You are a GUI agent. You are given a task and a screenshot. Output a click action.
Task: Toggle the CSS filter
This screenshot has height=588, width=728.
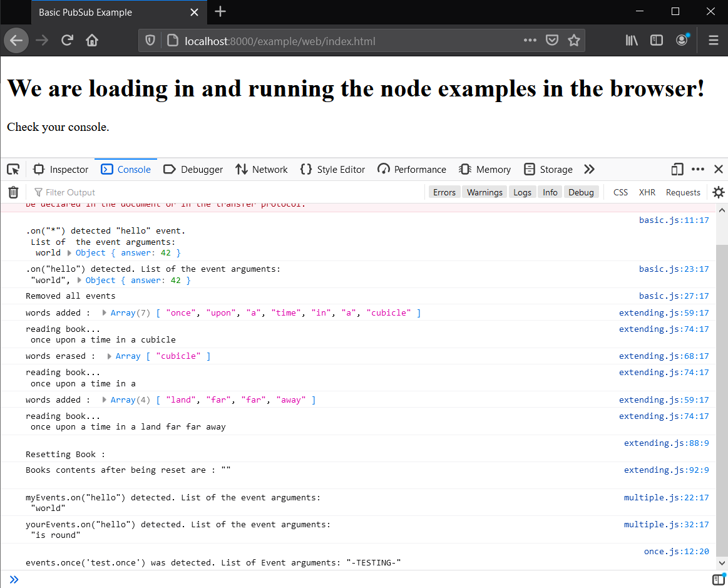point(620,192)
